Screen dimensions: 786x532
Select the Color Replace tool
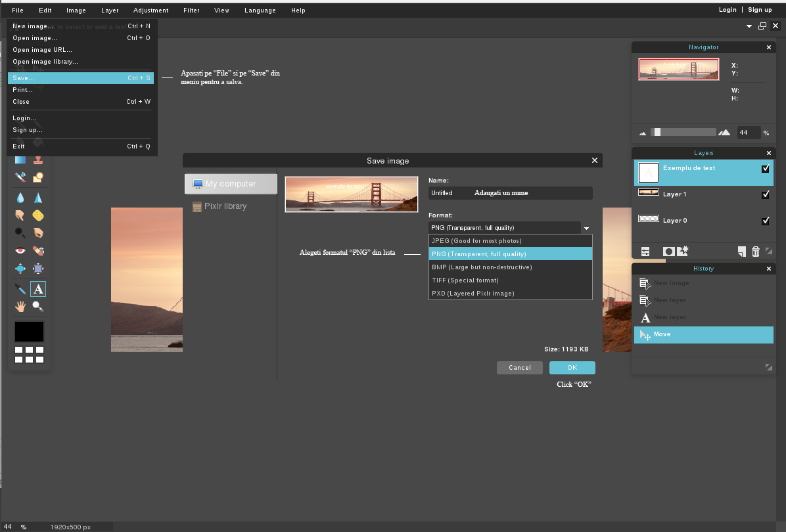[x=20, y=177]
